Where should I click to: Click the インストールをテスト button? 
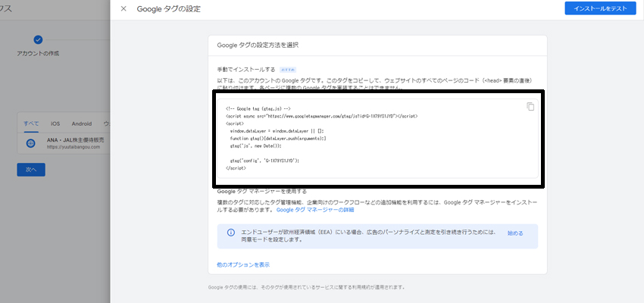(600, 8)
